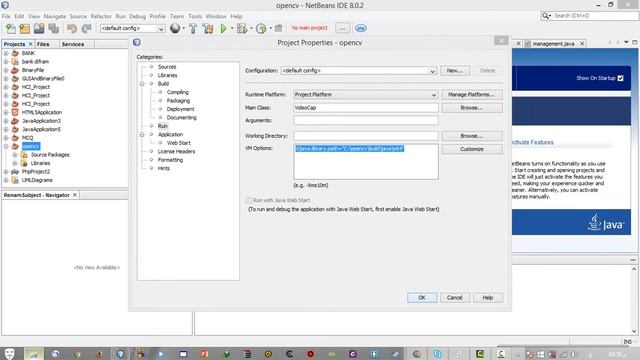Open the Tools menu

tap(195, 16)
